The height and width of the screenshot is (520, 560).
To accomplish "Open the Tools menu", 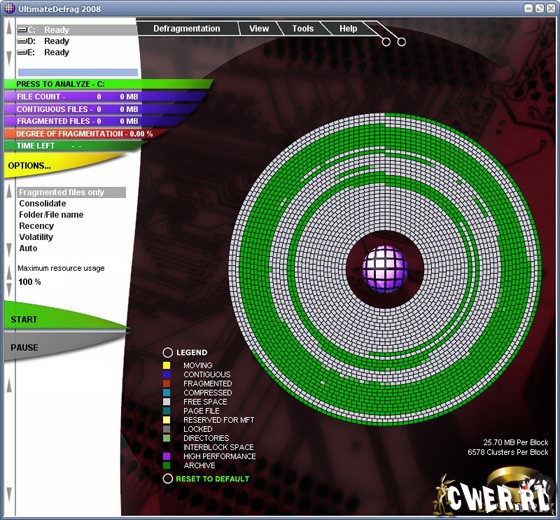I will [x=303, y=29].
